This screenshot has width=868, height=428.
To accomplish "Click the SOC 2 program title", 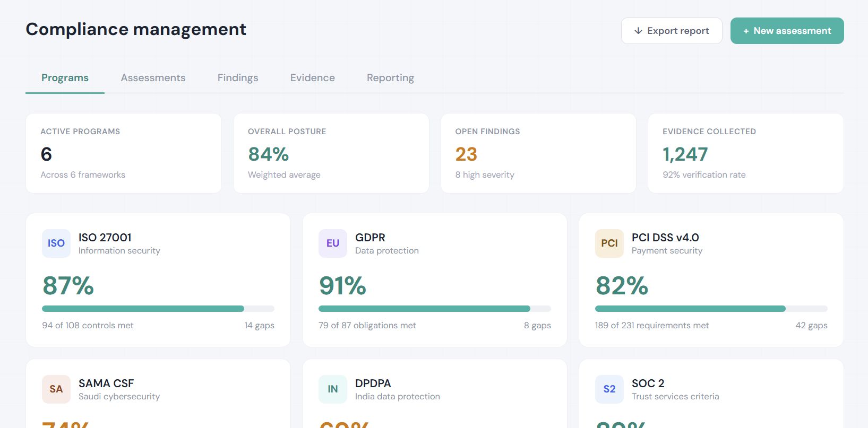I will point(648,383).
